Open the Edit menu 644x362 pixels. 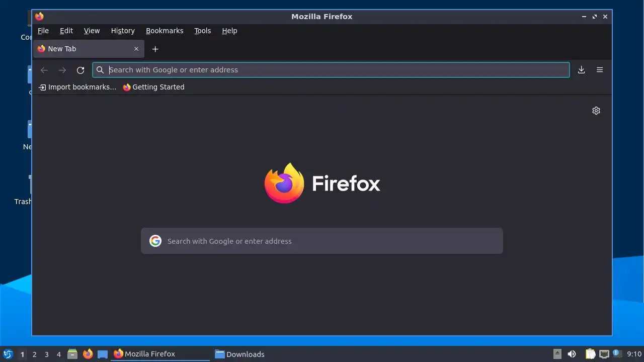pyautogui.click(x=66, y=31)
